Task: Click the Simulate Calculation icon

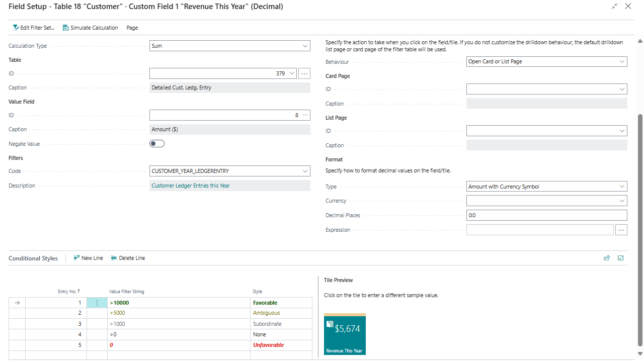Action: (x=66, y=28)
